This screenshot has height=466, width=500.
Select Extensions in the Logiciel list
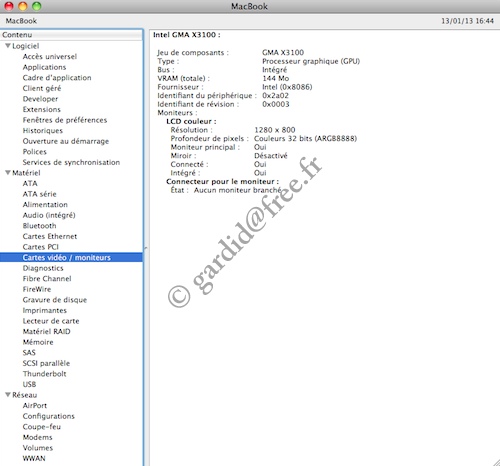point(42,109)
